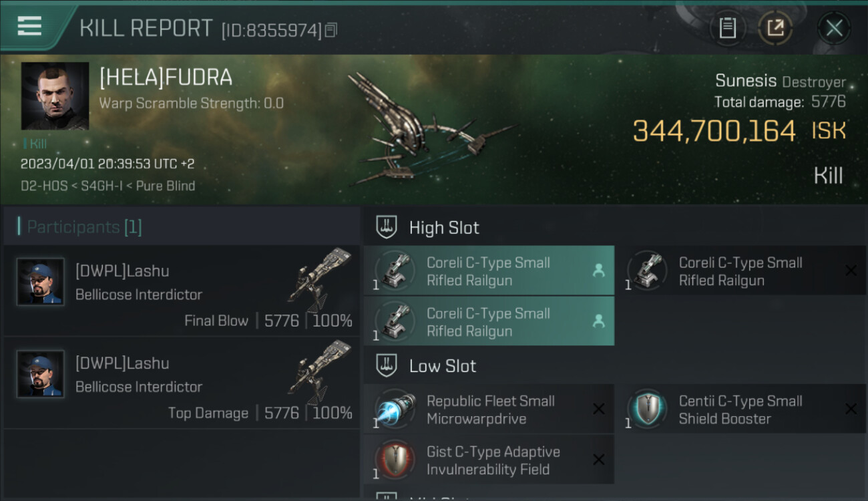Image resolution: width=868 pixels, height=501 pixels.
Task: Copy the kill report ID icon
Action: pyautogui.click(x=332, y=30)
